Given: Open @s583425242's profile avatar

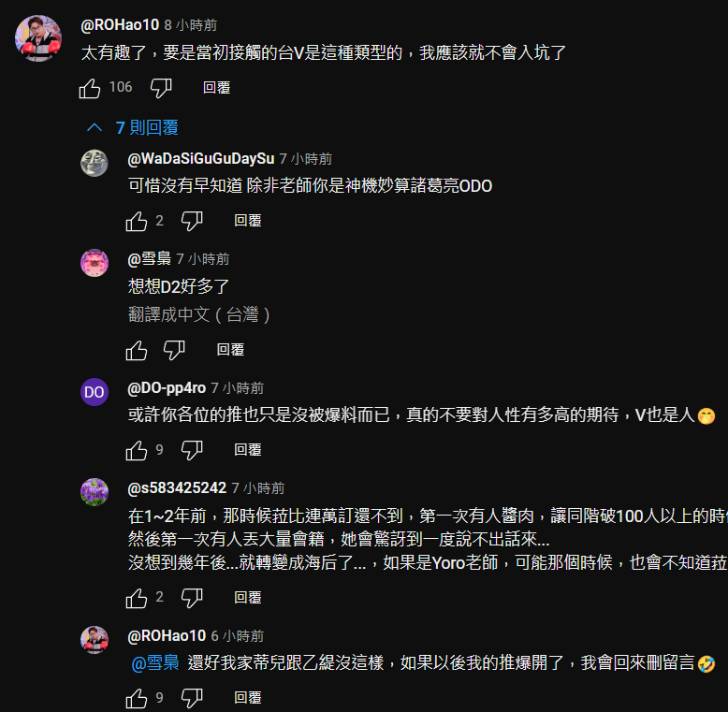Looking at the screenshot, I should point(95,492).
